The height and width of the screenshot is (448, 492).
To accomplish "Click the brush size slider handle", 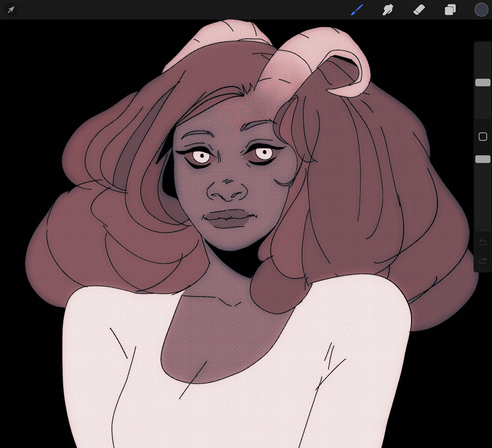I will [483, 83].
